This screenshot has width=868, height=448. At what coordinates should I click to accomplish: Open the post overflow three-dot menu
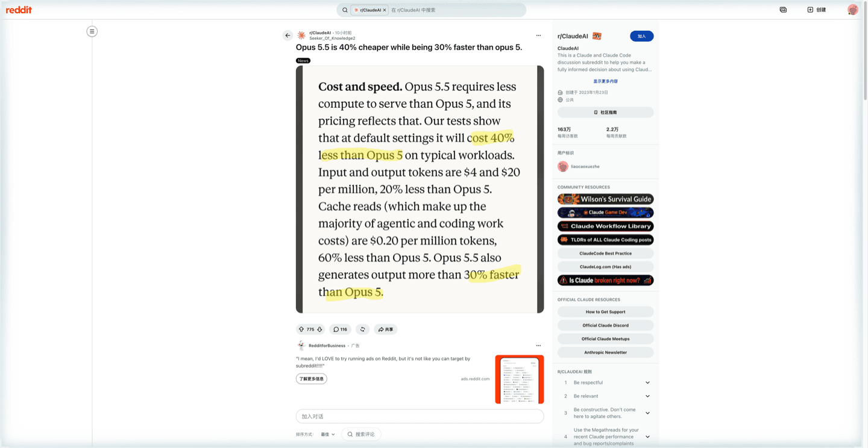click(538, 36)
